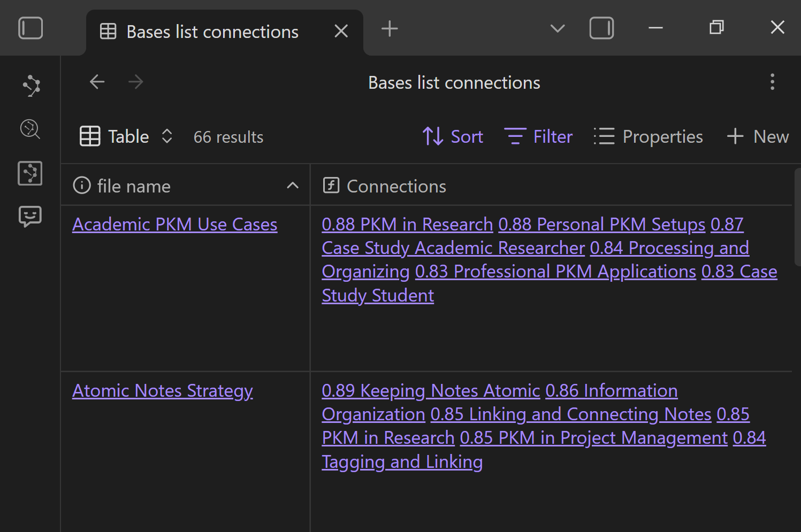
Task: Click the boxed connections view ribbon icon
Action: (30, 173)
